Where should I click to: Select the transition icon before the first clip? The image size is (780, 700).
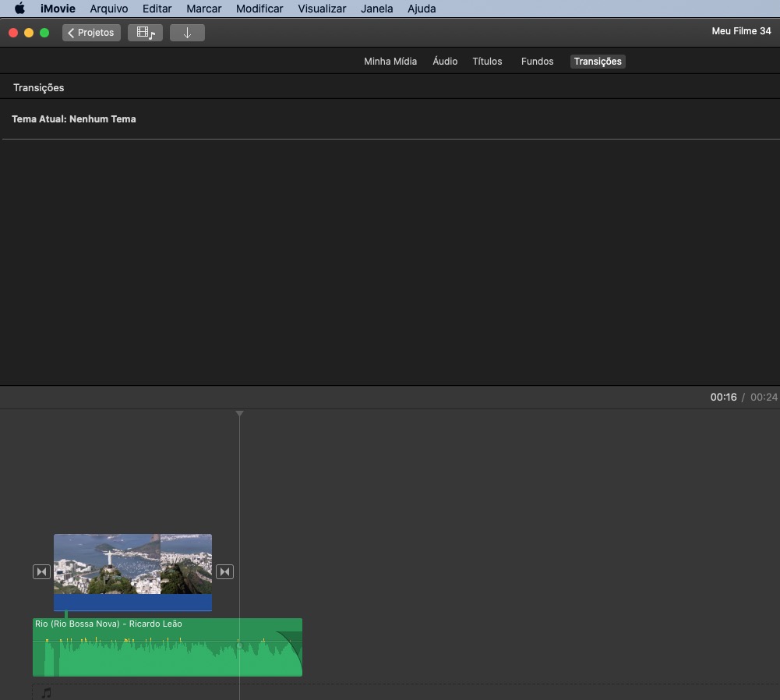(x=41, y=572)
